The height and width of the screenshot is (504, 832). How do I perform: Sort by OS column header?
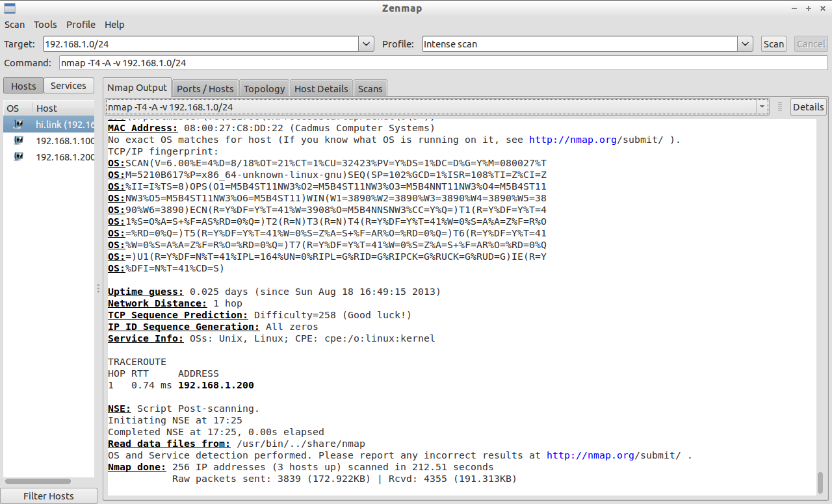tap(18, 108)
